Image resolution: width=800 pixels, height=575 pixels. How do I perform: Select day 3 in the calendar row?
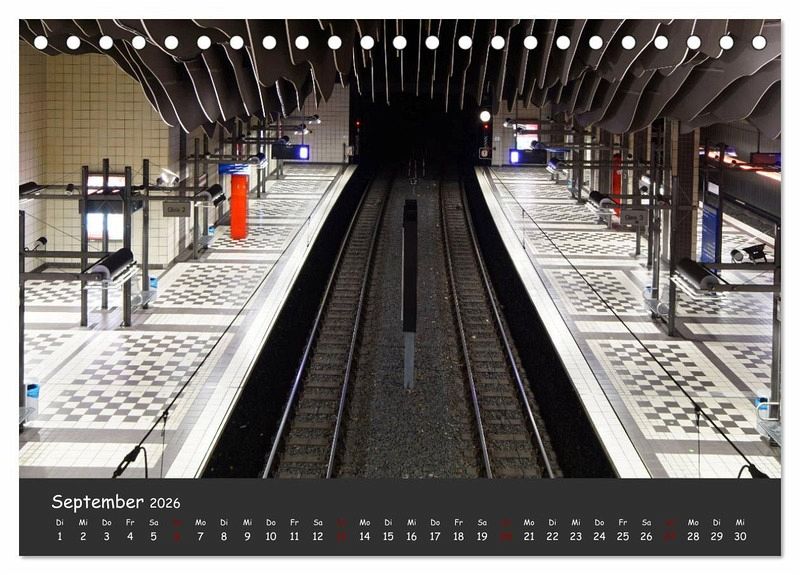pyautogui.click(x=107, y=536)
